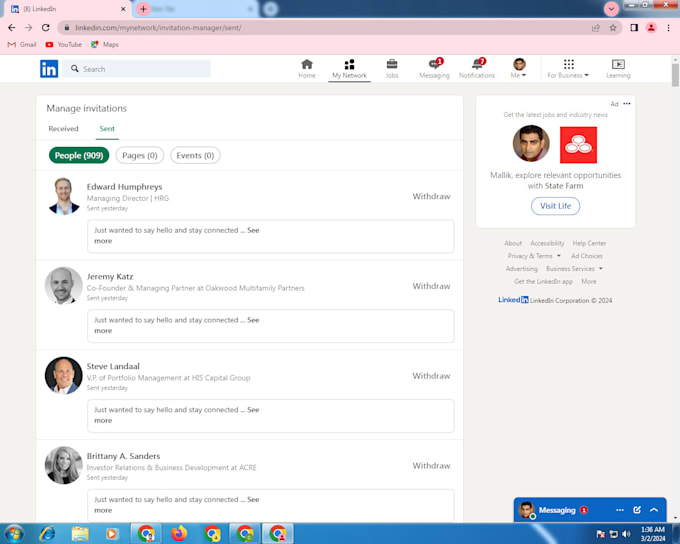This screenshot has width=680, height=544.
Task: Click the Visit Life button
Action: pyautogui.click(x=555, y=206)
